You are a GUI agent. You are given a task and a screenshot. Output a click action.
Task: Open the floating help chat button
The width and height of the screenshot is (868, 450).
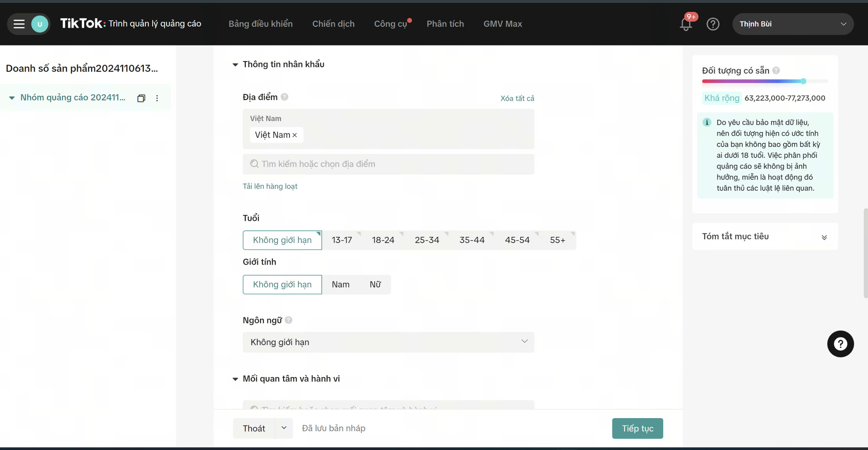point(840,344)
